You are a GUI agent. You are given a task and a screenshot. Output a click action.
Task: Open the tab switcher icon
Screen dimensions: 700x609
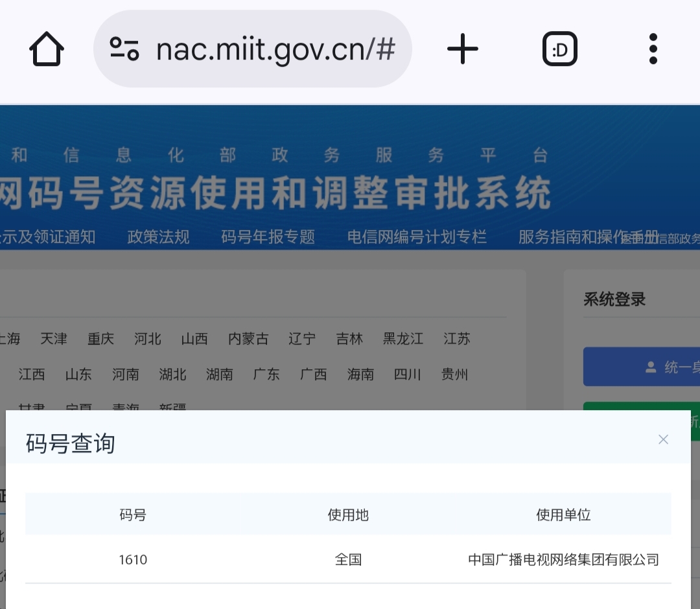[x=559, y=49]
